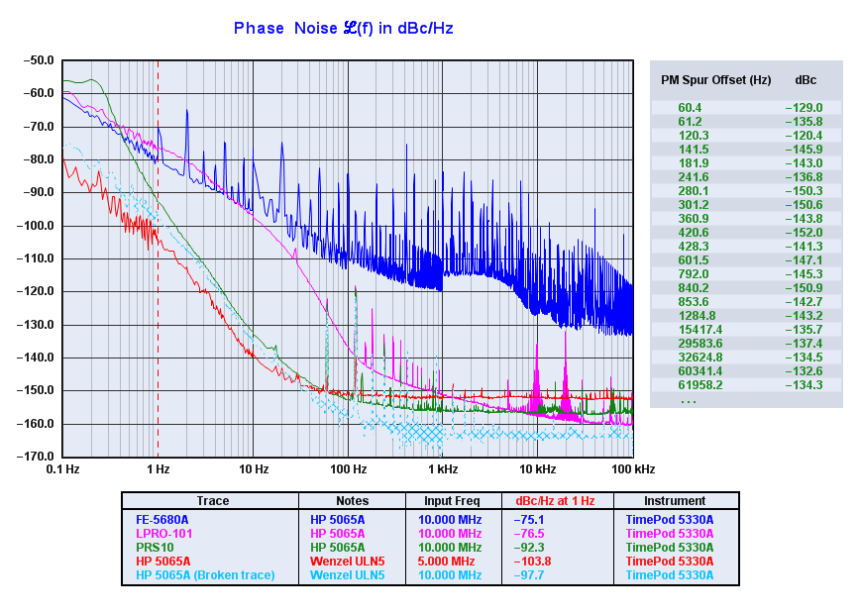Click the "−97.7" value for Broken trace
The height and width of the screenshot is (616, 860).
(529, 575)
